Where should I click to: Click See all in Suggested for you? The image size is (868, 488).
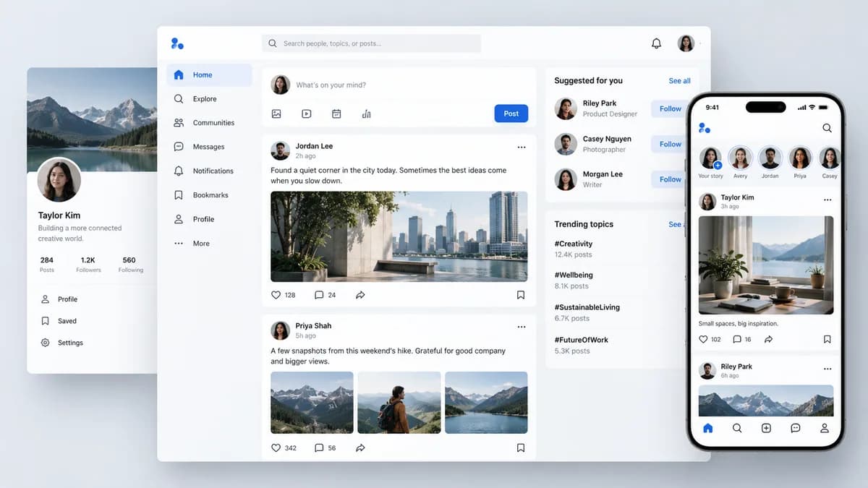[679, 81]
